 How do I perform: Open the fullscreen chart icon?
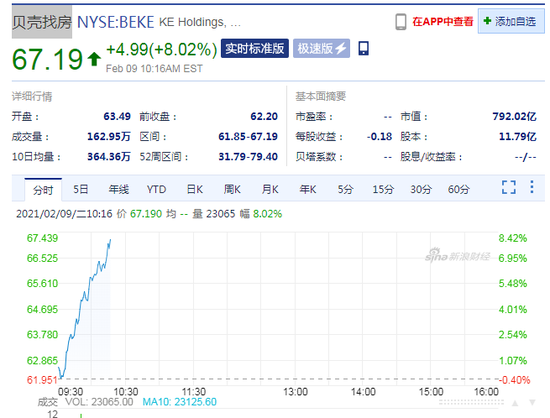coord(509,187)
